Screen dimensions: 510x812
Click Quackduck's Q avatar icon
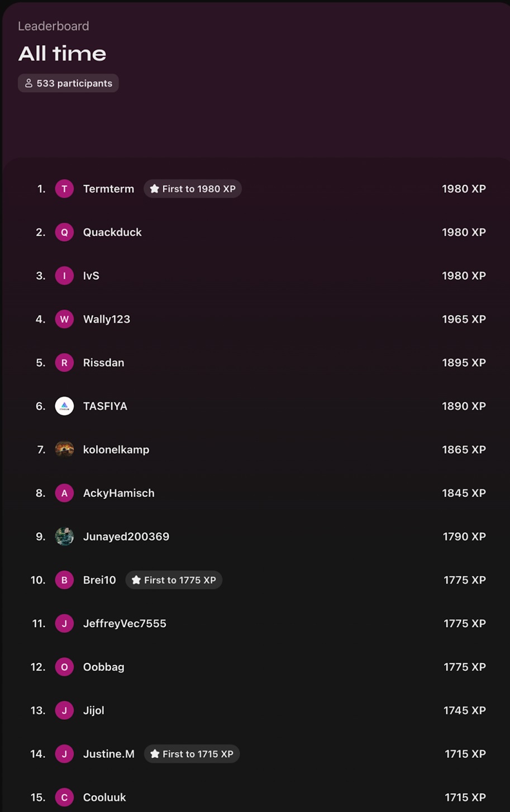tap(64, 232)
